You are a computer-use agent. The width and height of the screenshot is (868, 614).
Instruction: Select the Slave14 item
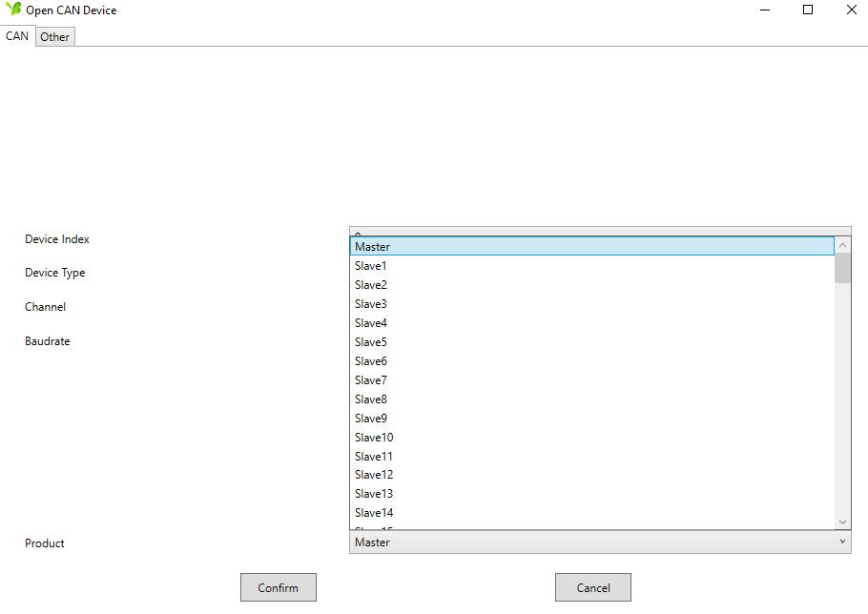point(591,513)
